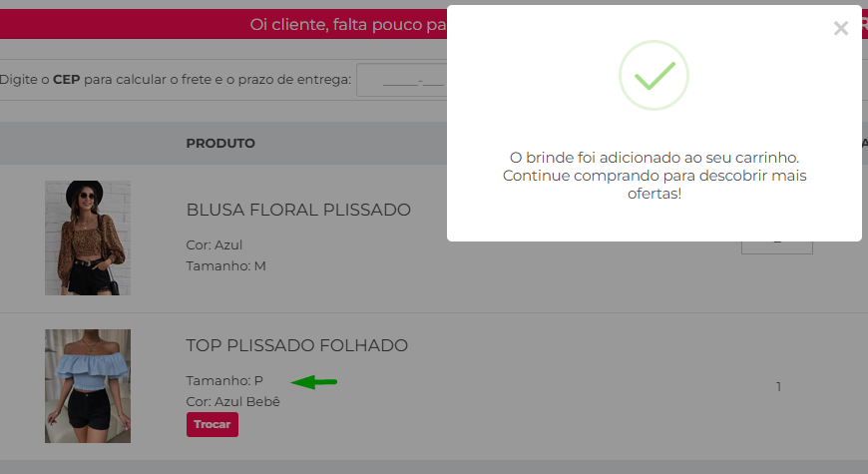
Task: Click the CEP postal code input field
Action: pos(402,80)
